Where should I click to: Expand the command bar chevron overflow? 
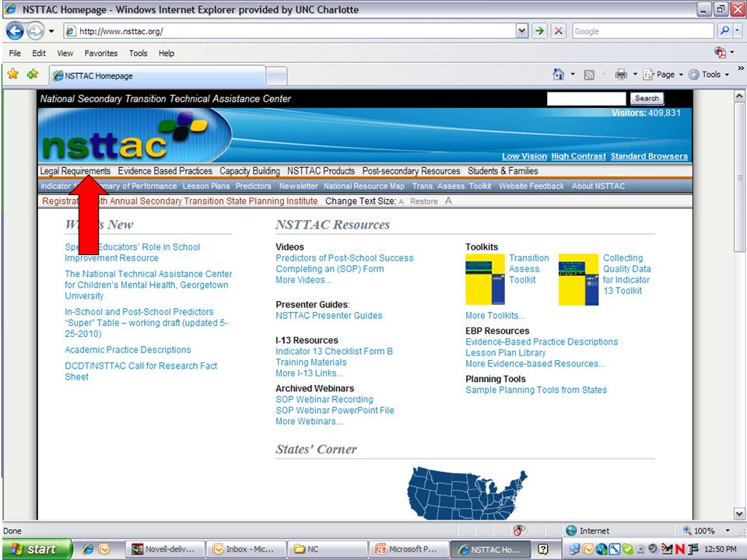click(x=741, y=68)
